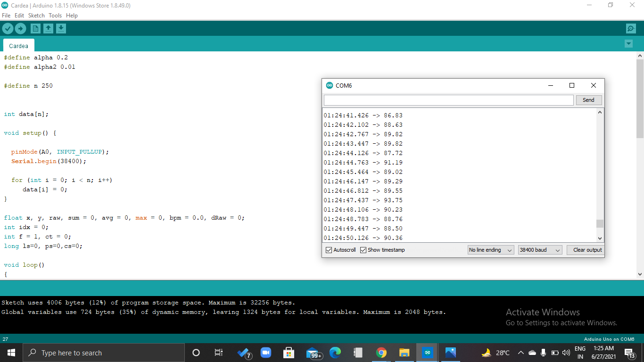Click the 'pinMode(A0, INPUT_PULLUP);' line
Screen dimensions: 644x362
point(60,152)
